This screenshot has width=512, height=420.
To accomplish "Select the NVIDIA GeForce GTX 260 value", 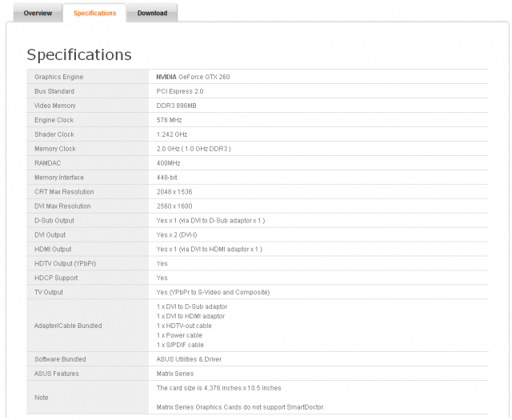I will 193,77.
